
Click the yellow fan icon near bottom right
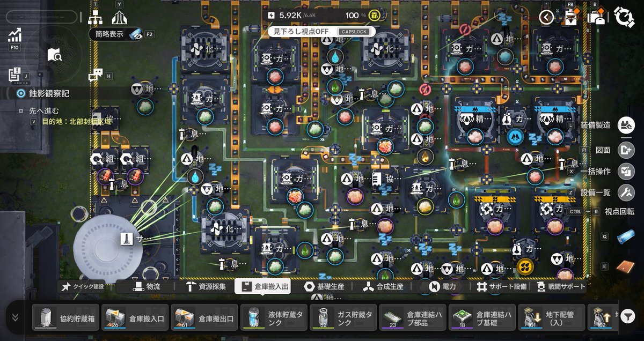pyautogui.click(x=525, y=266)
